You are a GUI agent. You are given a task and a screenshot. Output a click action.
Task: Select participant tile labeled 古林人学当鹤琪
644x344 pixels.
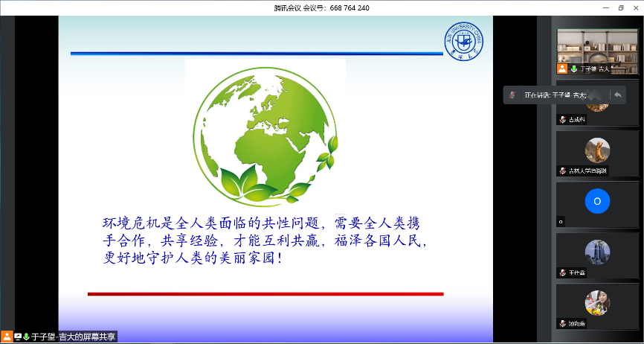(x=596, y=155)
